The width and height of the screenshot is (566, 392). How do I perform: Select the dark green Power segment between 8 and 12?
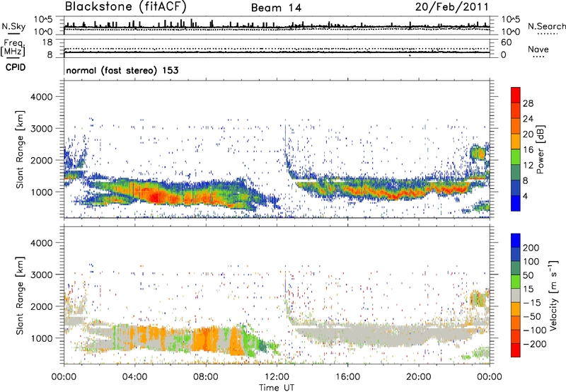click(x=516, y=173)
